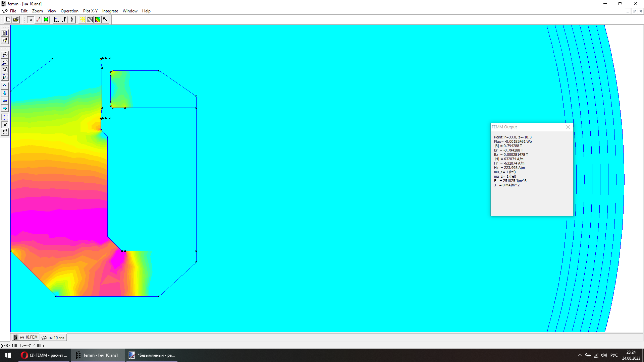This screenshot has width=644, height=362.
Task: Switch to нч 10.FEM tab
Action: pyautogui.click(x=26, y=338)
